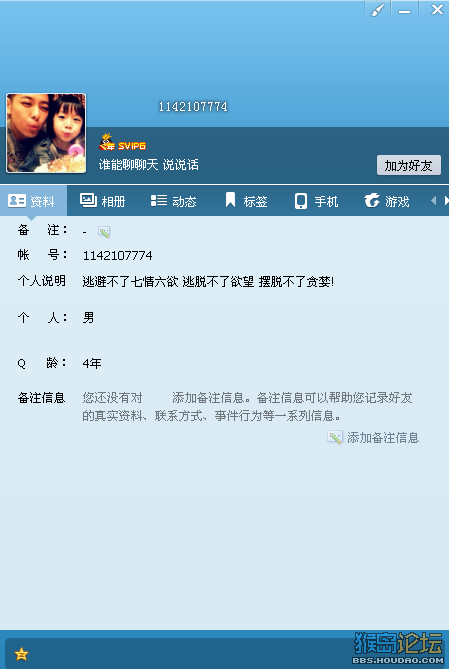Open the 相册 album tab
This screenshot has width=449, height=669.
pyautogui.click(x=102, y=201)
